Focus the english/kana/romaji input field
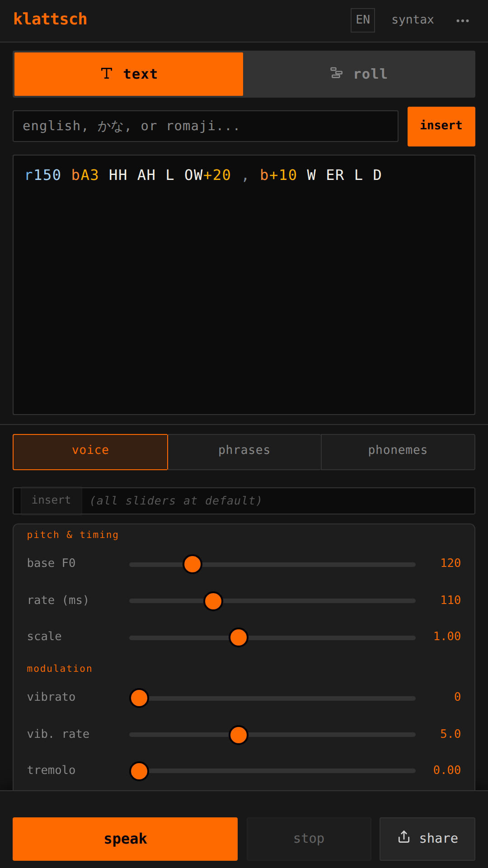 (206, 126)
